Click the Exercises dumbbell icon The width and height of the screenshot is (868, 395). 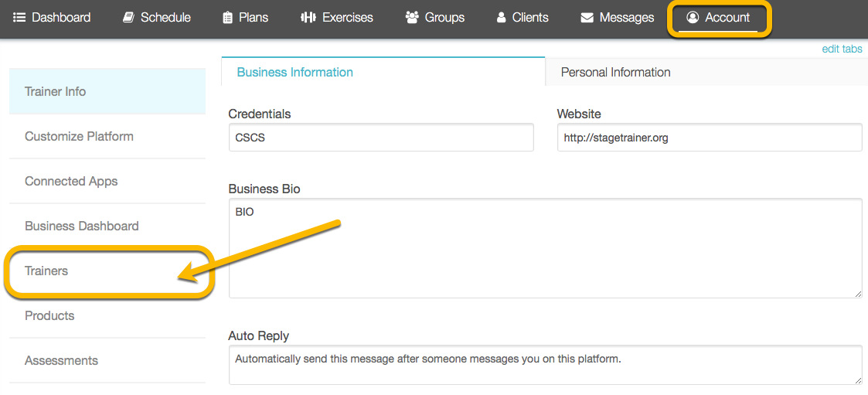point(308,18)
